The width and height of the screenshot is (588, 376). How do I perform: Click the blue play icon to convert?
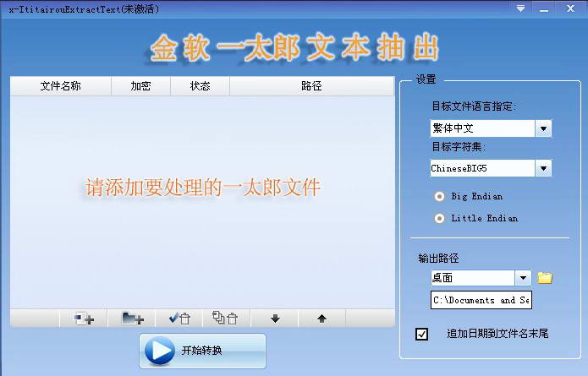pos(160,351)
